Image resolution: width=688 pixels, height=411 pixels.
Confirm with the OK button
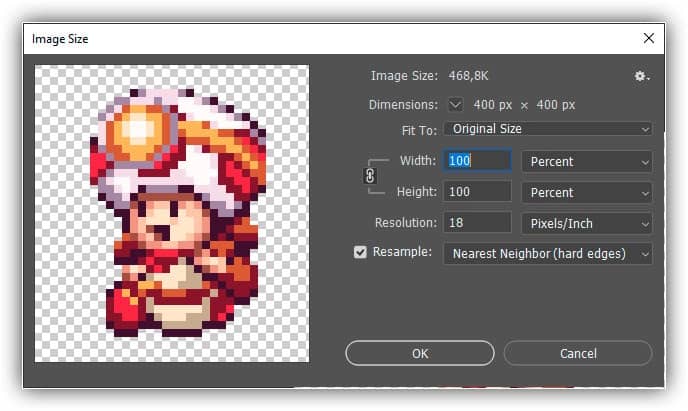pos(420,354)
